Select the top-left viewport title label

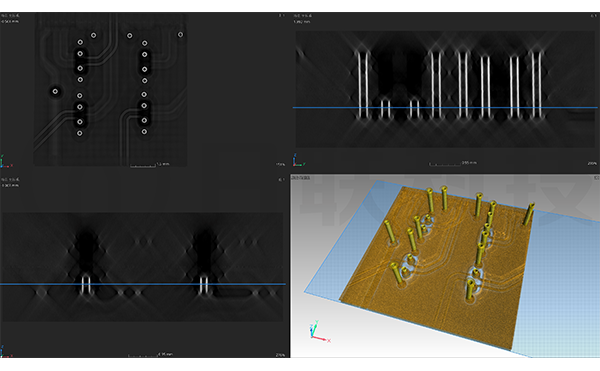[10, 16]
